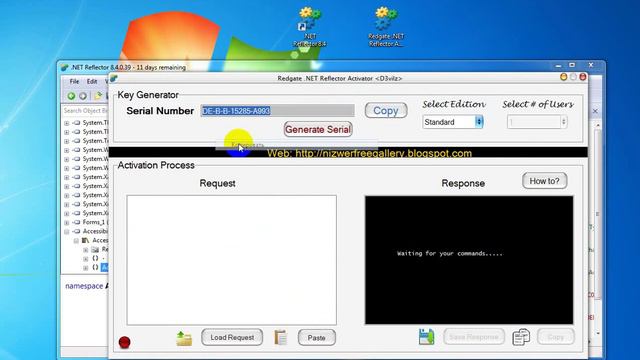Click the black Response console area
Screen dimensions: 640x360
[469, 260]
